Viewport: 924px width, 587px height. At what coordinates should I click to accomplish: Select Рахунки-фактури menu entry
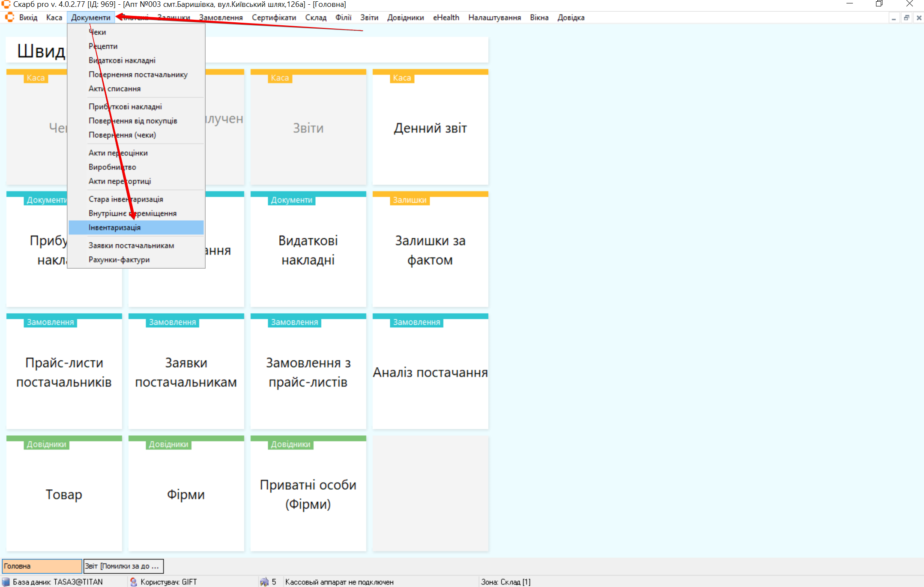coord(119,260)
